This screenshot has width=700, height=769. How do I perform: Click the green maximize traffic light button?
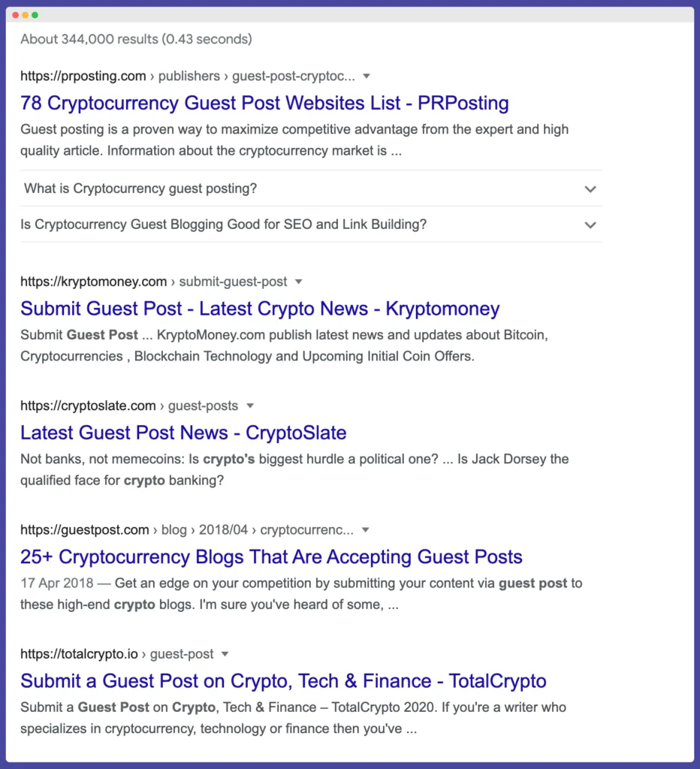(x=35, y=14)
